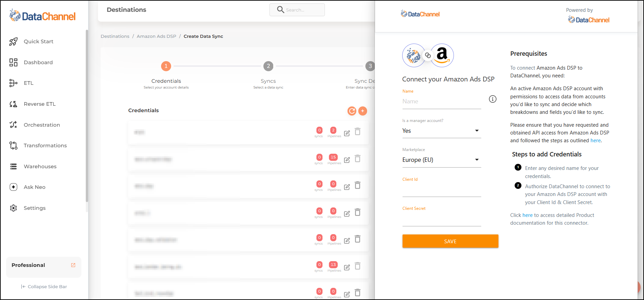Open Settings from the sidebar
Image resolution: width=644 pixels, height=300 pixels.
[x=34, y=208]
